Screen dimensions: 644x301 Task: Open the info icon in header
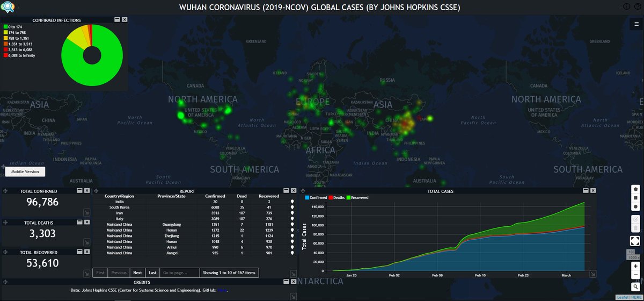tap(626, 7)
